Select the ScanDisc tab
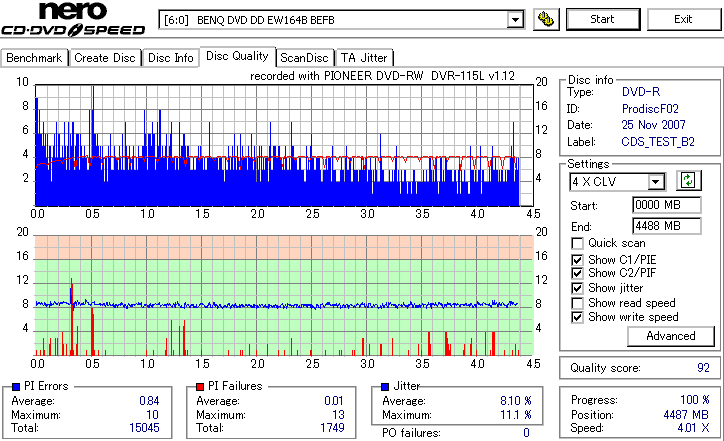 [304, 58]
